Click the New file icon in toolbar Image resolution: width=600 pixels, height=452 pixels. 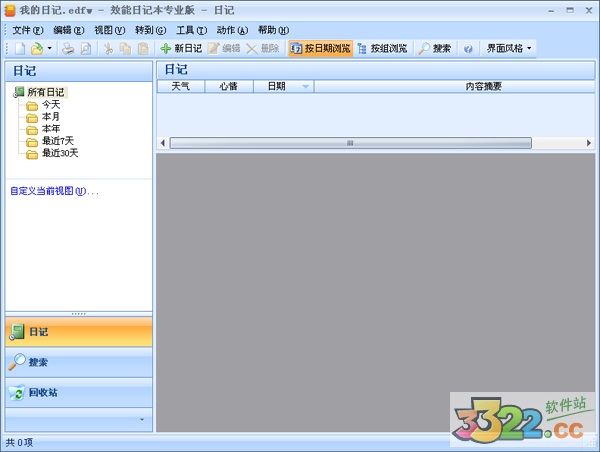pyautogui.click(x=20, y=49)
